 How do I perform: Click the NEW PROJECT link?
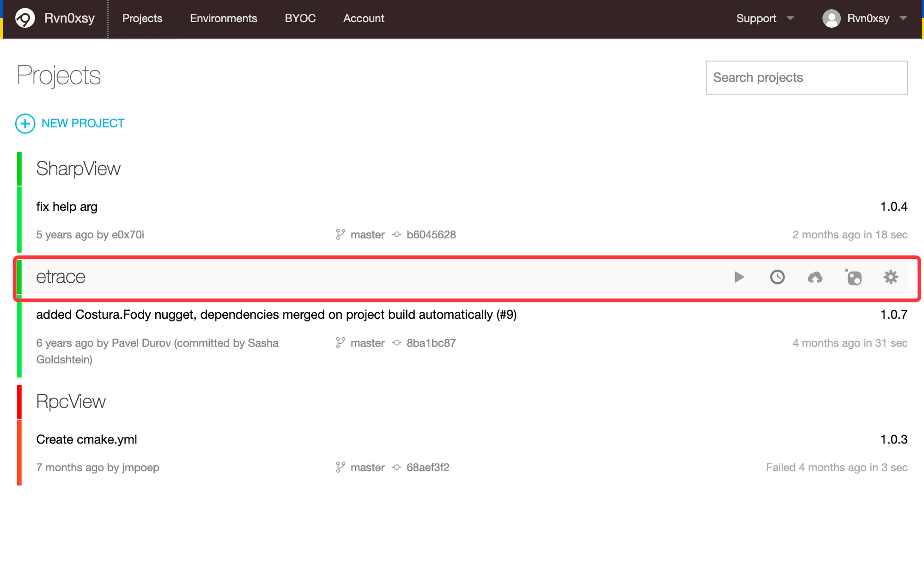pyautogui.click(x=83, y=123)
